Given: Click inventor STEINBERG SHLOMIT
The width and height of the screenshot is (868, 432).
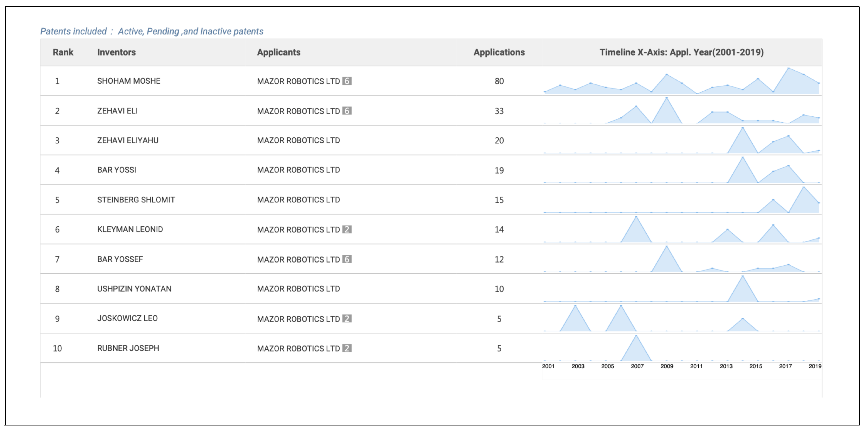Looking at the screenshot, I should (136, 200).
